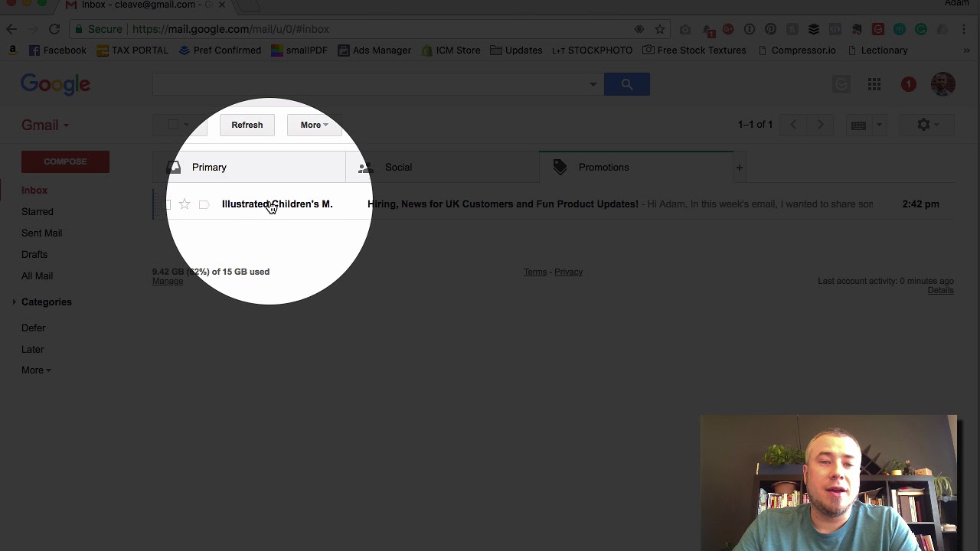Viewport: 980px width, 551px height.
Task: Click the Refresh button
Action: [247, 125]
